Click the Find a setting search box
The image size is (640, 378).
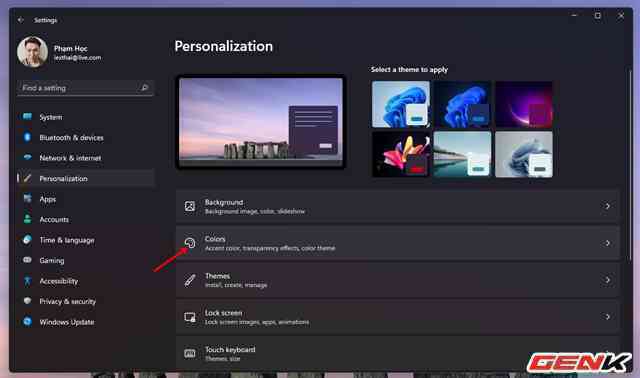[85, 88]
